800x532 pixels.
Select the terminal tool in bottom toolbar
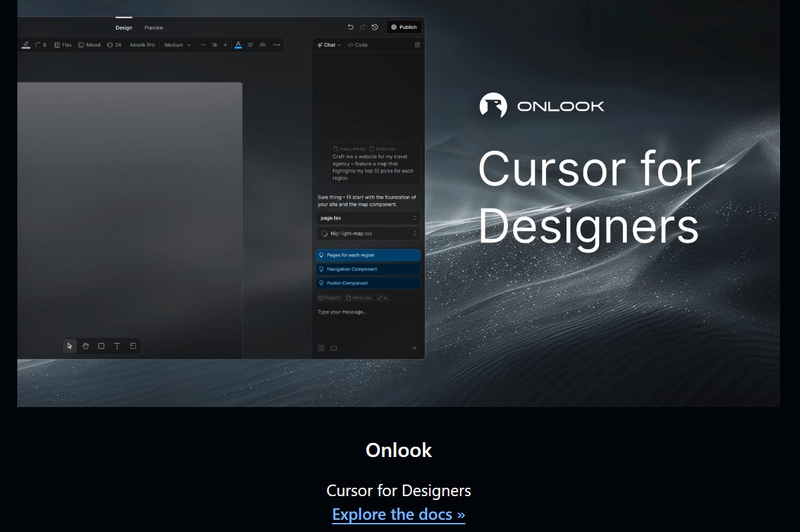click(133, 346)
